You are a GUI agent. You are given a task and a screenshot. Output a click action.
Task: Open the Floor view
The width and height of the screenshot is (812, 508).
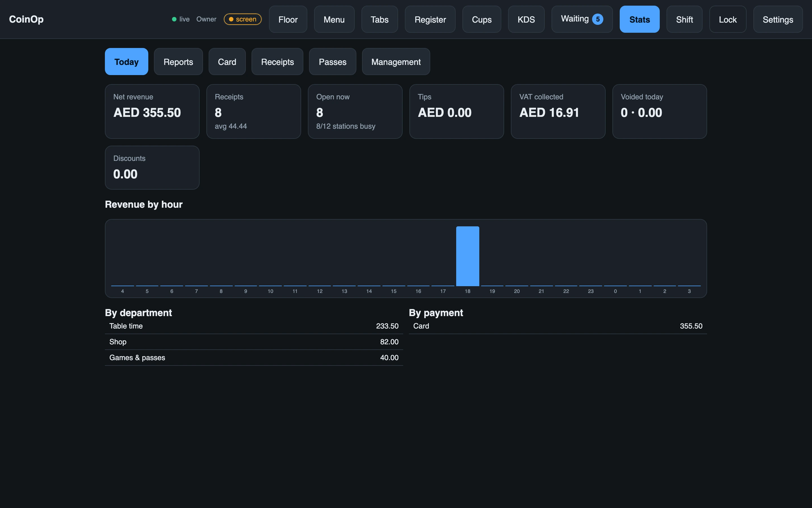[288, 19]
